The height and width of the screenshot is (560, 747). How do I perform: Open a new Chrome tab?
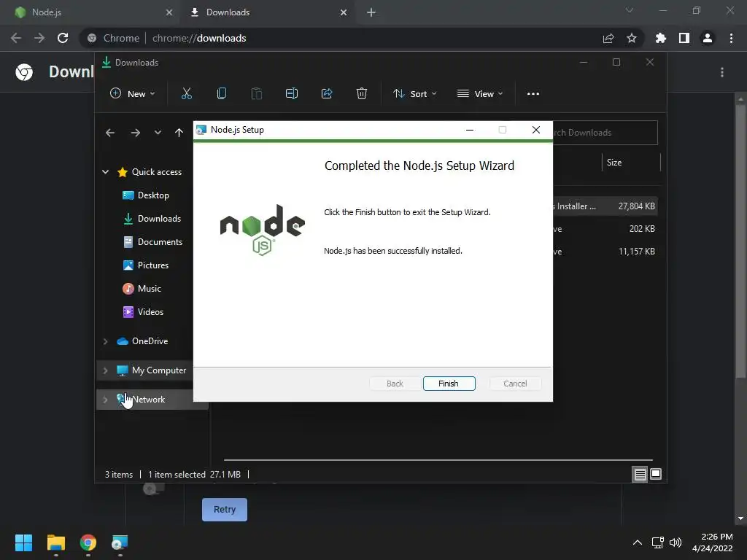point(371,12)
